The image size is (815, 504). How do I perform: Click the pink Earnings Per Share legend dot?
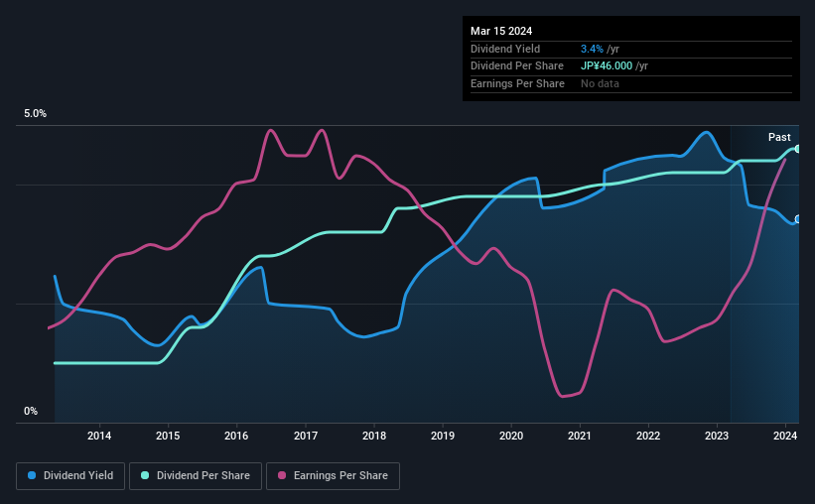point(282,475)
